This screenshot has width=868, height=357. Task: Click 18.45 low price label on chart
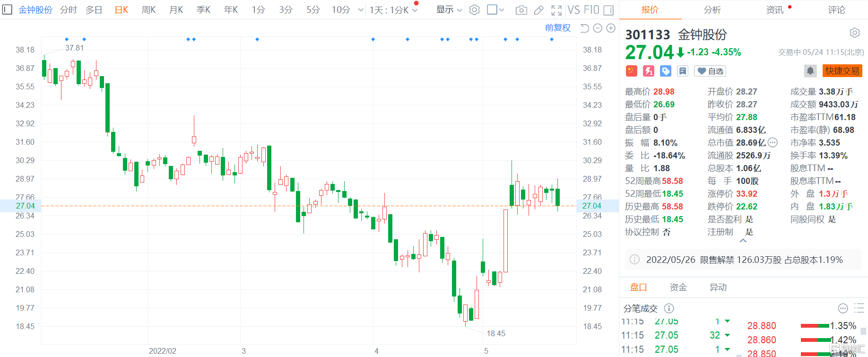(x=496, y=333)
